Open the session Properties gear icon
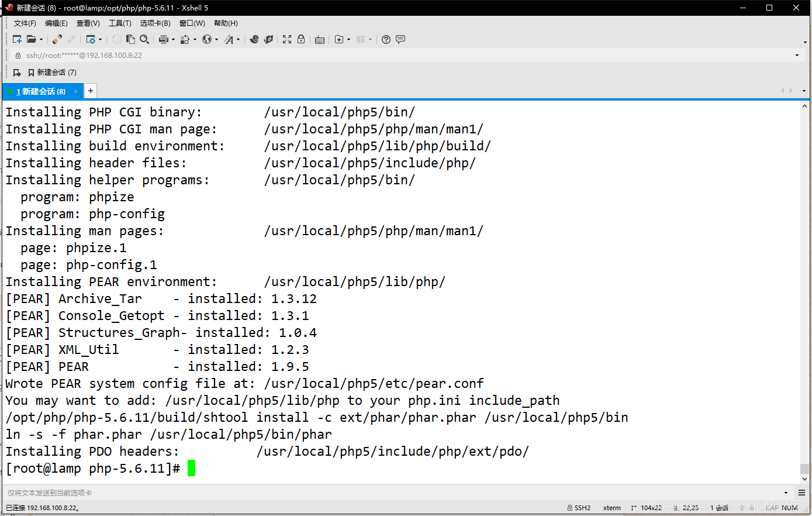 coord(91,39)
